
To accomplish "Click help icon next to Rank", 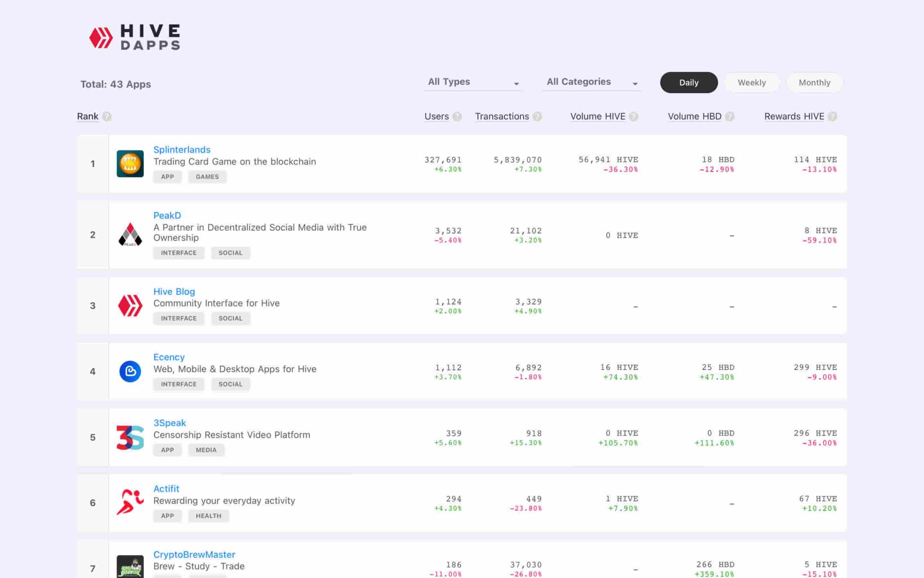I will [x=107, y=117].
